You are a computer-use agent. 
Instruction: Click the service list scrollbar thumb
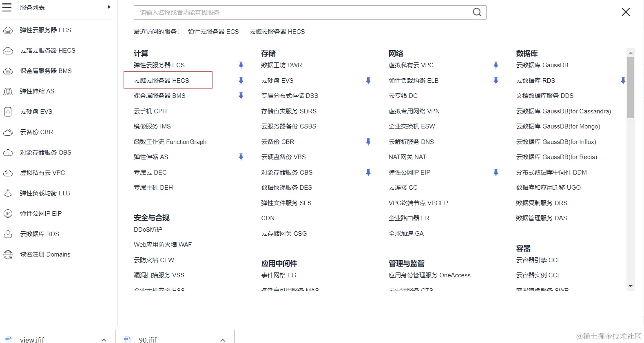tap(631, 87)
